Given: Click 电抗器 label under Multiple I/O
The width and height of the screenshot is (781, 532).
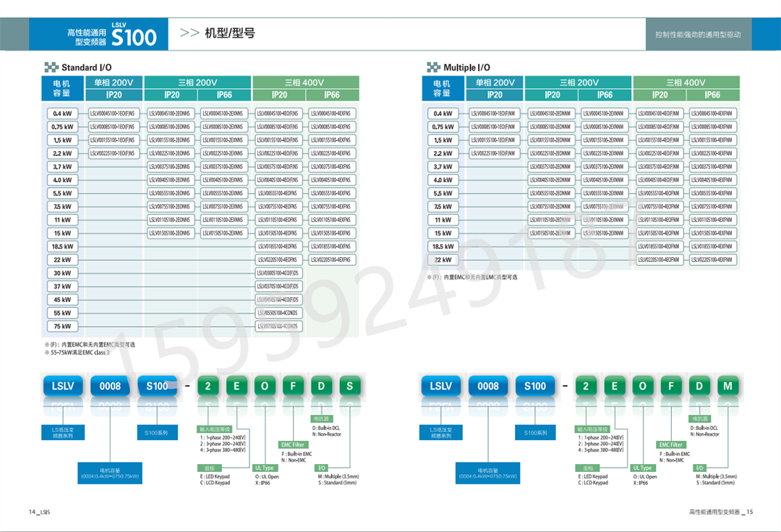Looking at the screenshot, I should click(700, 419).
